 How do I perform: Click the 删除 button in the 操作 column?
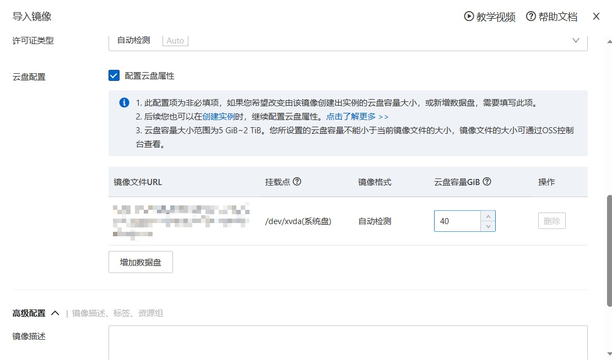coord(551,221)
